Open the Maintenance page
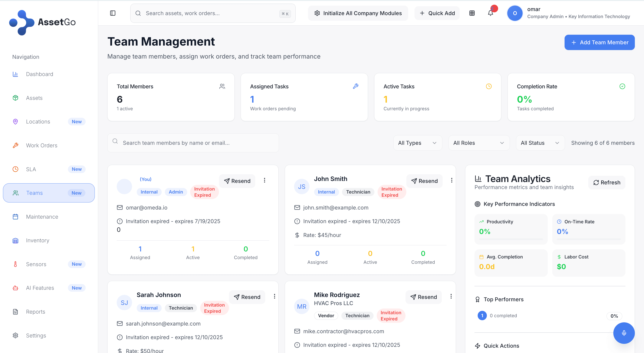Viewport: 644px width, 353px height. [49, 217]
